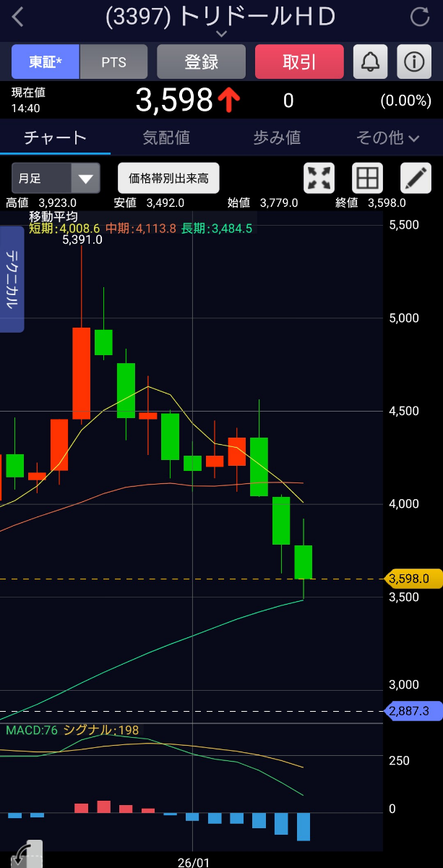Open 月足 timeframe dropdown
The image size is (443, 868).
point(56,178)
